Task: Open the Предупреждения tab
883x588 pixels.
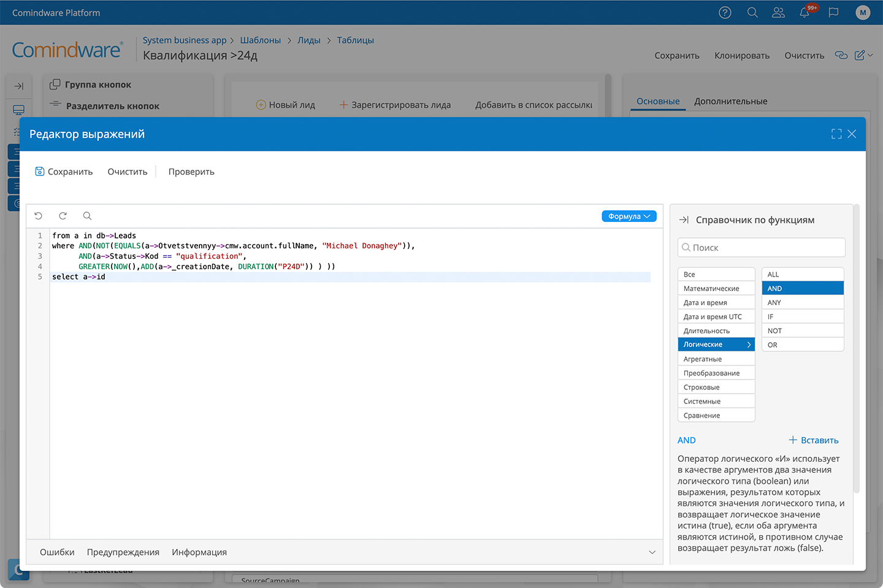Action: pos(123,552)
